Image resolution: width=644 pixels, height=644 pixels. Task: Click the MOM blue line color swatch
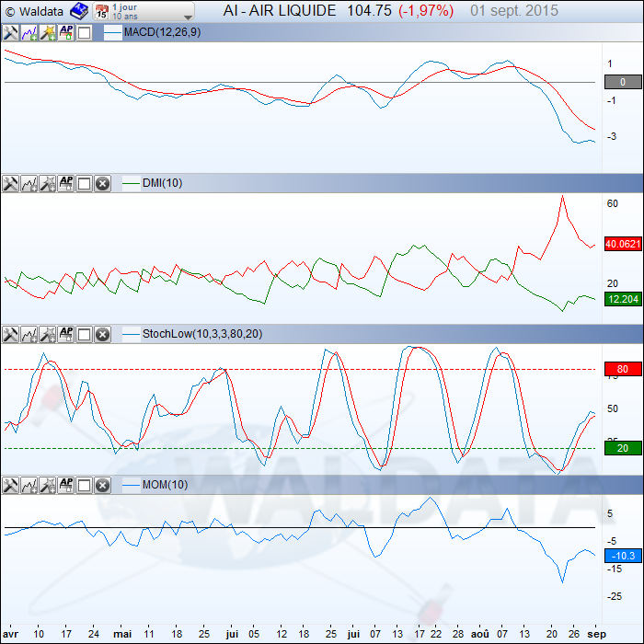pos(131,485)
